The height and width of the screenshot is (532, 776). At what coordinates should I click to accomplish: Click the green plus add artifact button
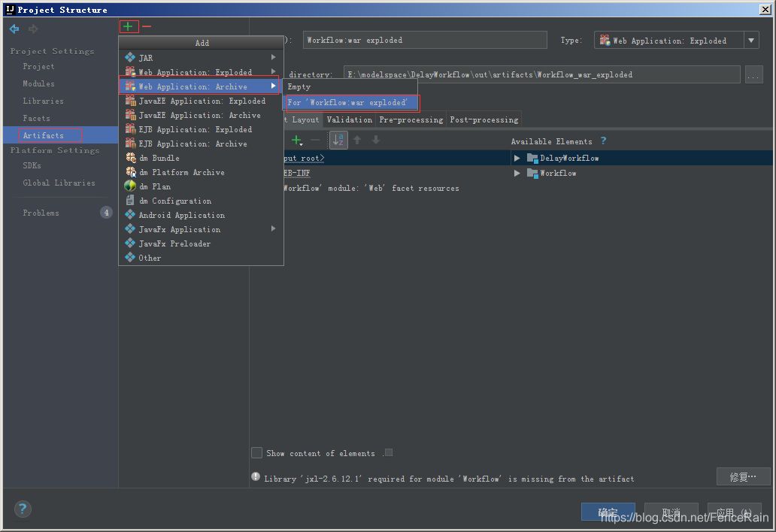[128, 26]
